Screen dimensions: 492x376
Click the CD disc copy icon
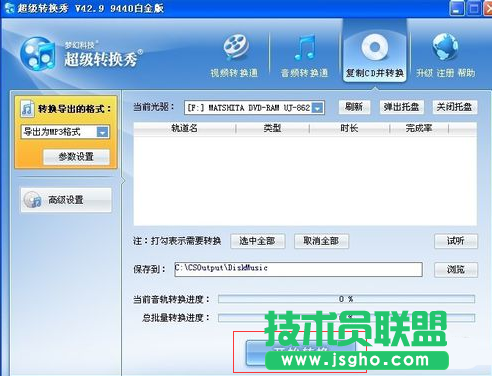point(375,47)
